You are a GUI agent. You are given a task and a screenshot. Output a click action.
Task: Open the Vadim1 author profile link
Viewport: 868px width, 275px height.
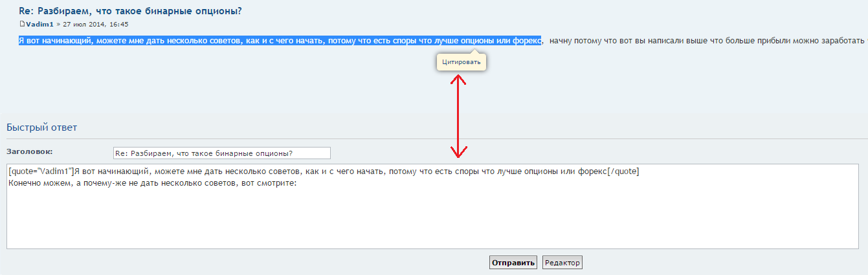(39, 24)
